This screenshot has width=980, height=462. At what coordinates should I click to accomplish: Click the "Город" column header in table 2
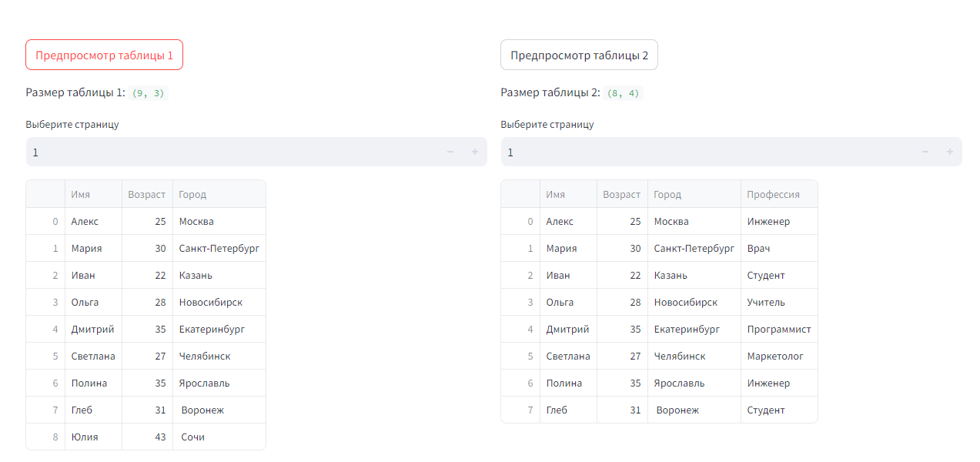pos(694,194)
